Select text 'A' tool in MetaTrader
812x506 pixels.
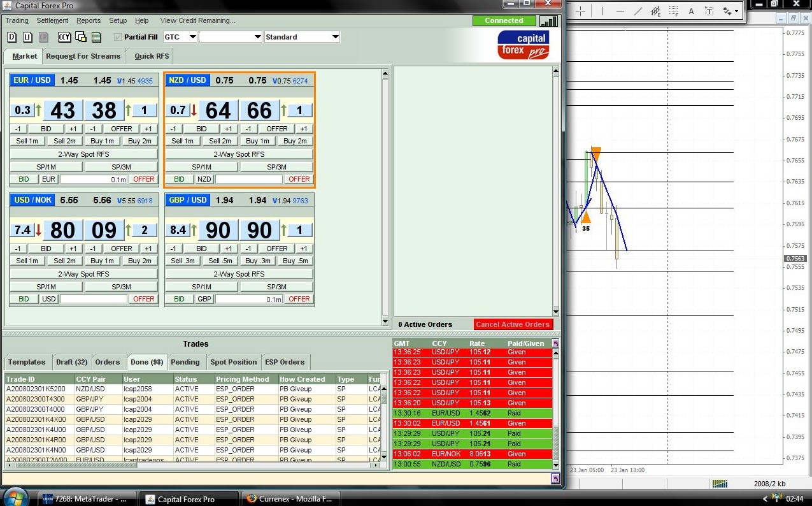(692, 11)
